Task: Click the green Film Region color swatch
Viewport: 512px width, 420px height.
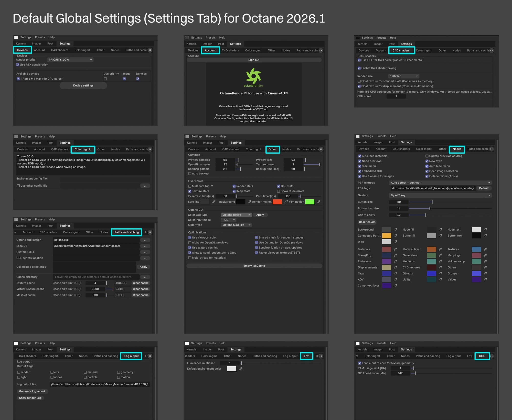Action: click(x=310, y=202)
